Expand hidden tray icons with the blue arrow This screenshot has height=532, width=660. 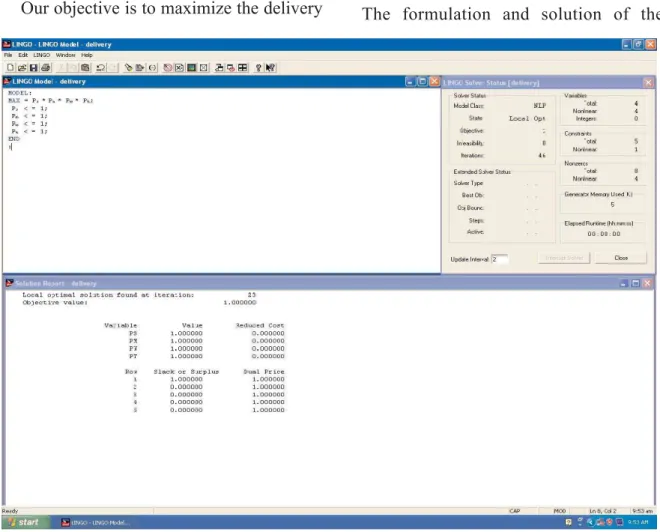click(590, 522)
